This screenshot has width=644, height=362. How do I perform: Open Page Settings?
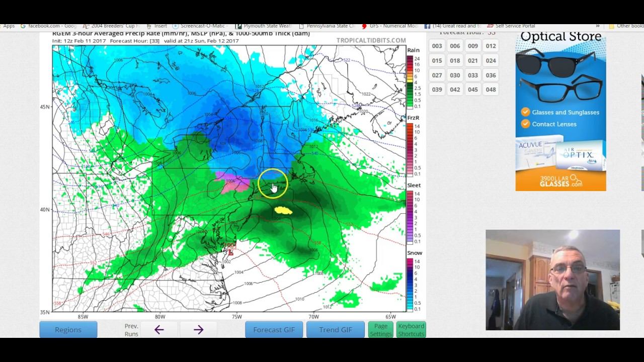coord(381,330)
